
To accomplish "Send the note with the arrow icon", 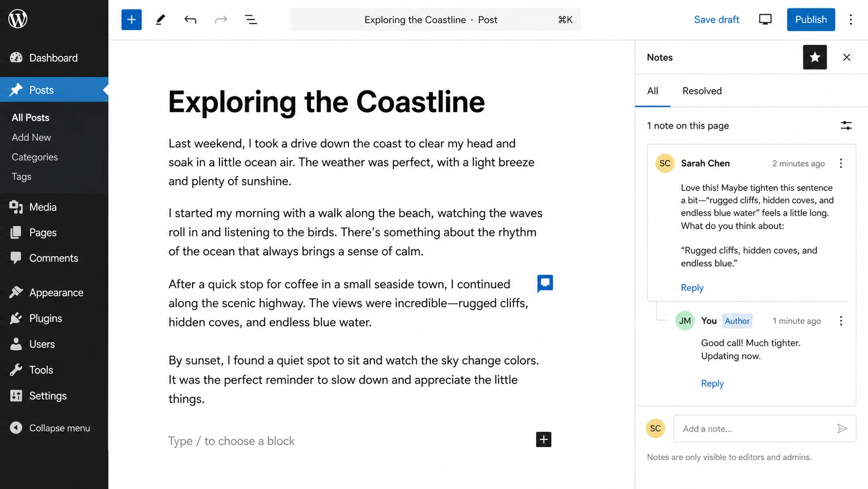I will pyautogui.click(x=842, y=429).
